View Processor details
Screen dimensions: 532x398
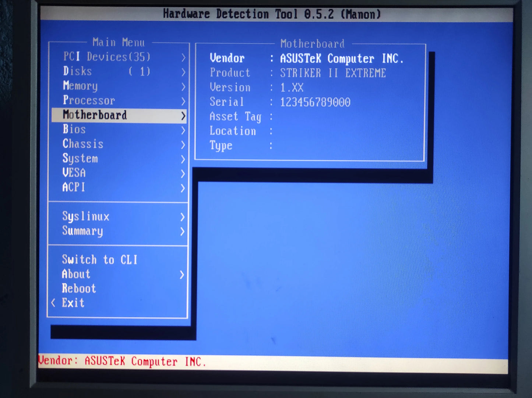click(88, 100)
